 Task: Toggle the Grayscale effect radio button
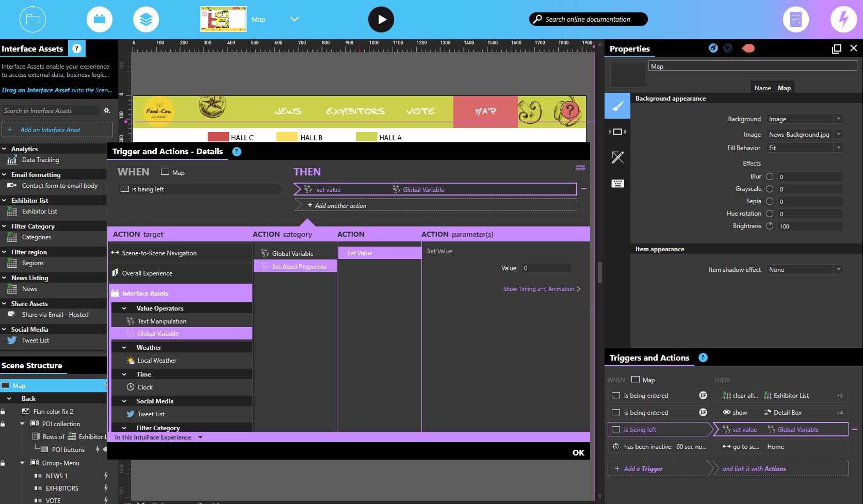click(x=770, y=189)
